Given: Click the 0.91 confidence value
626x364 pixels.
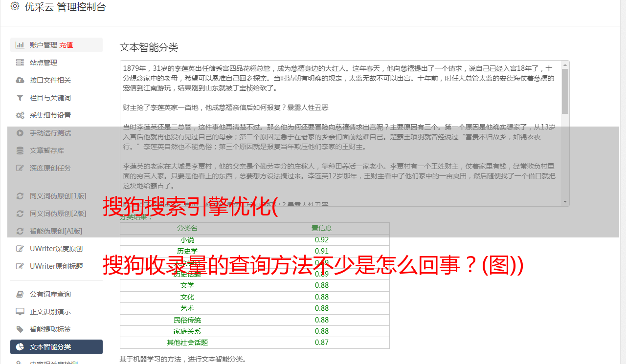Looking at the screenshot, I should (x=322, y=251).
